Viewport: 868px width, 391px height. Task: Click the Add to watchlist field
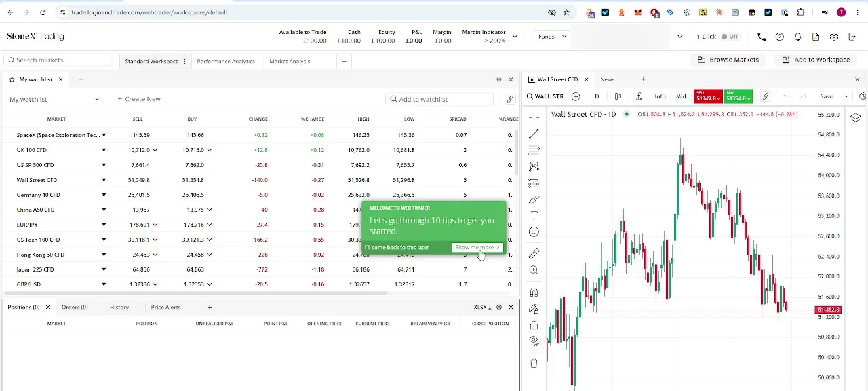439,99
